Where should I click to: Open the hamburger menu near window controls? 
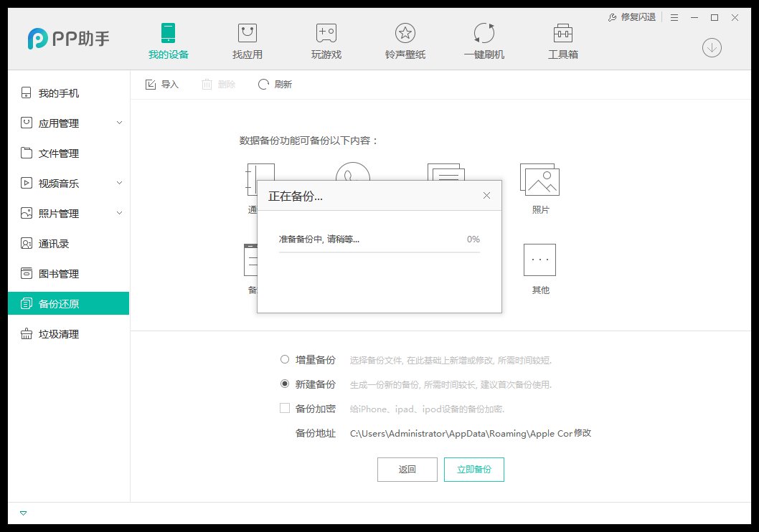pyautogui.click(x=674, y=17)
